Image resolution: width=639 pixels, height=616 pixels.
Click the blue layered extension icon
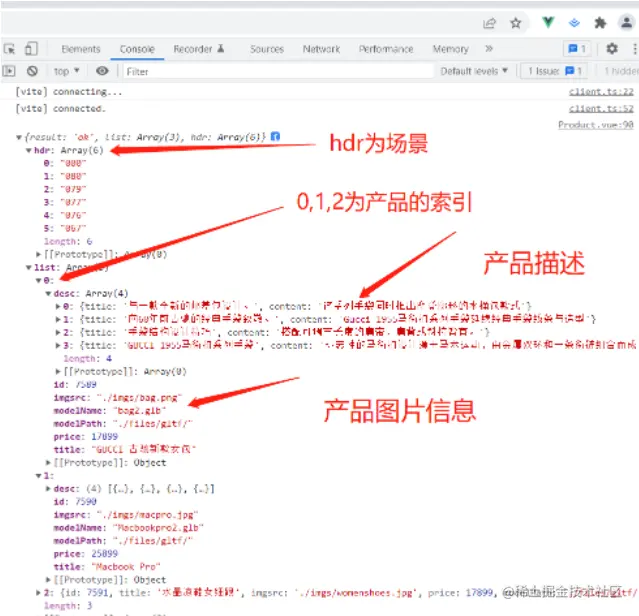click(574, 23)
